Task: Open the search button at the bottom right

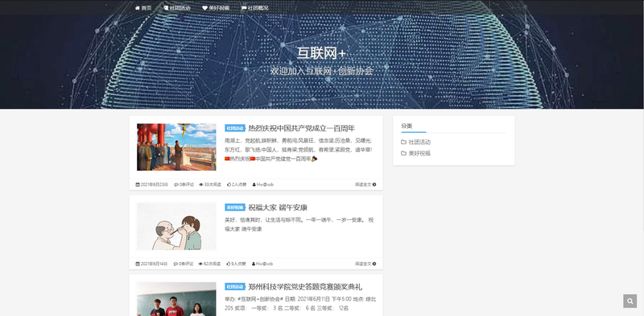Action: click(x=630, y=301)
